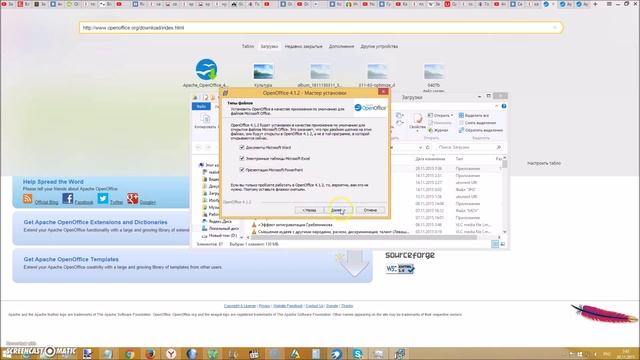Open the browser hamburger menu

609,4
